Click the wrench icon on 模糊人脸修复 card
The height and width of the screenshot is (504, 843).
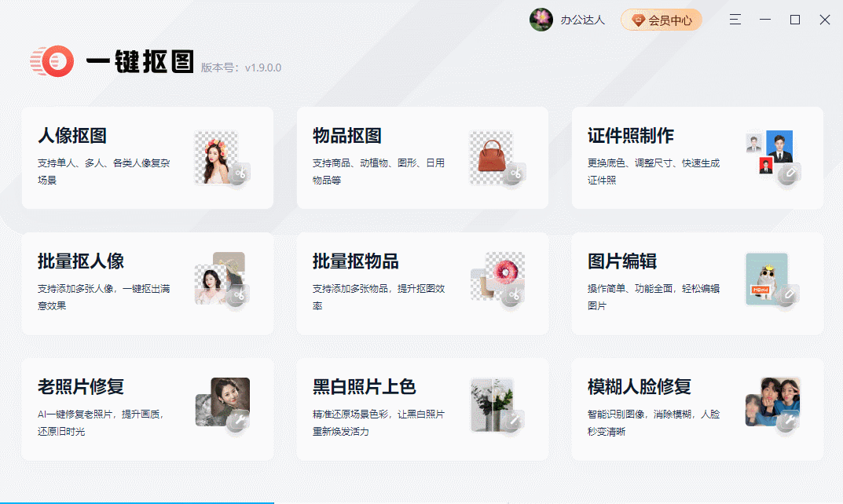(x=788, y=420)
